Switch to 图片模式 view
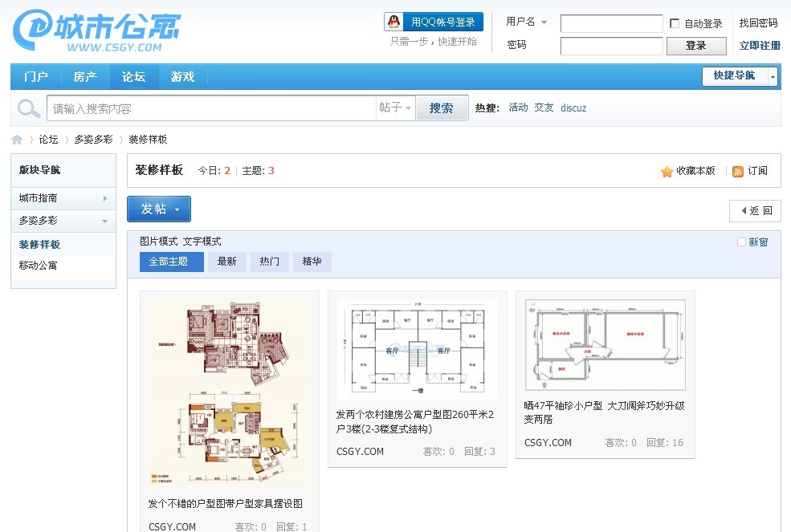 [x=159, y=242]
